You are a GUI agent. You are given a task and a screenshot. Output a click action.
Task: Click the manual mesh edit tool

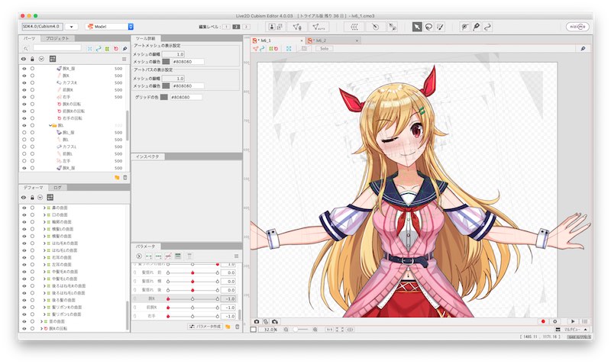(x=297, y=27)
